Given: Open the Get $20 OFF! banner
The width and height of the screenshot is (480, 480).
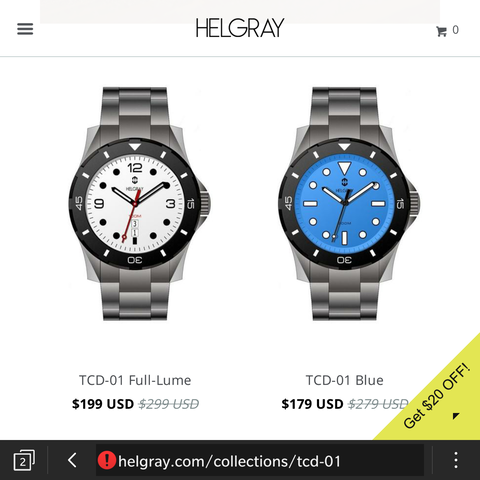Looking at the screenshot, I should tap(436, 395).
